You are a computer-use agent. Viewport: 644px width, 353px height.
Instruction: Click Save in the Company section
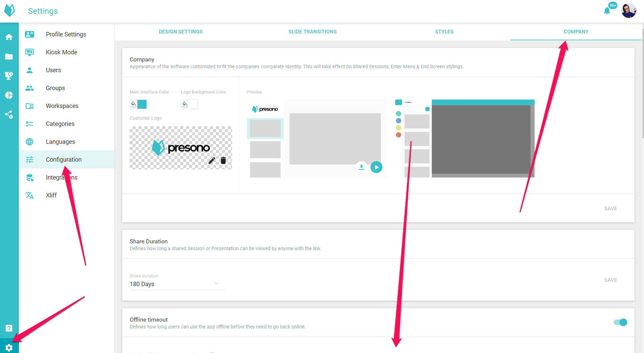coord(610,209)
